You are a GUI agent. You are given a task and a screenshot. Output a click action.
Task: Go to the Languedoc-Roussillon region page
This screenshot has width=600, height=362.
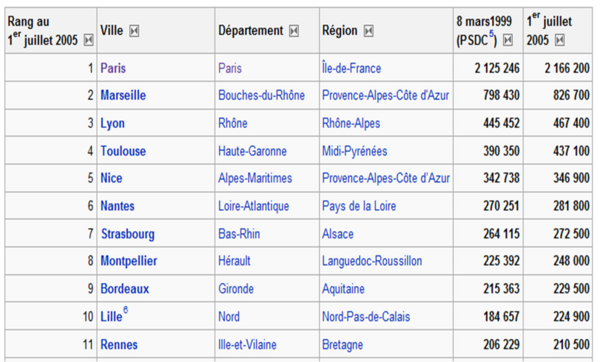click(372, 261)
